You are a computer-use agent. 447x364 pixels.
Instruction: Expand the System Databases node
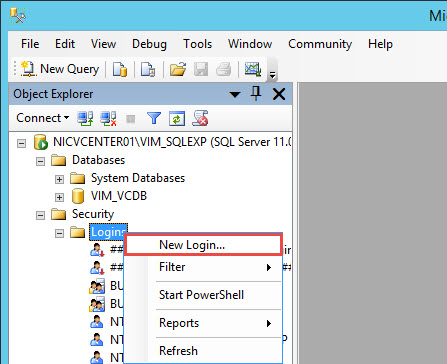(x=59, y=179)
